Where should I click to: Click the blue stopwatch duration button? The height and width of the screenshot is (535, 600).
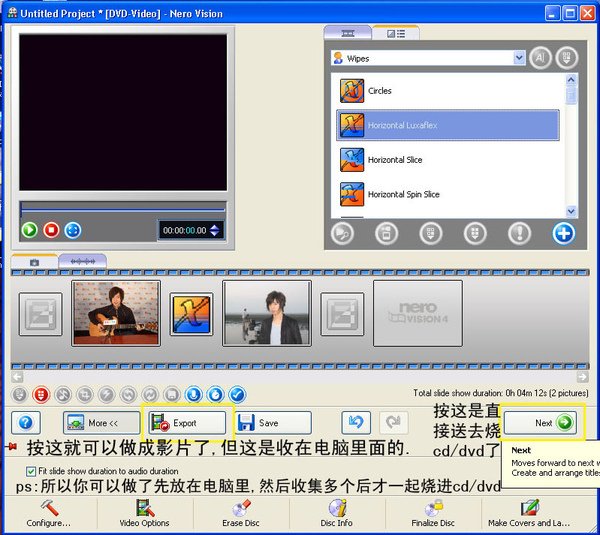pos(215,395)
